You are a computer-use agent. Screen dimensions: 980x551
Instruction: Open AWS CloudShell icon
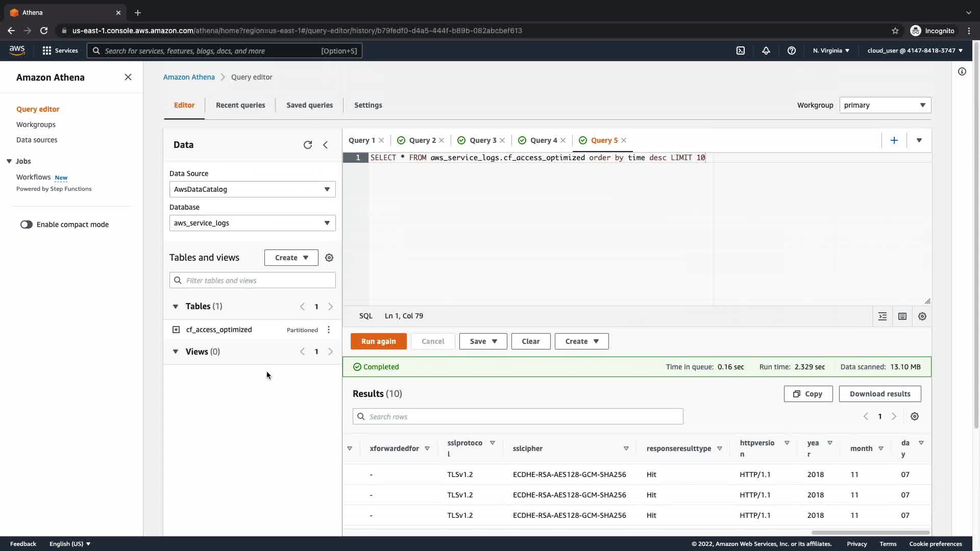pos(741,51)
